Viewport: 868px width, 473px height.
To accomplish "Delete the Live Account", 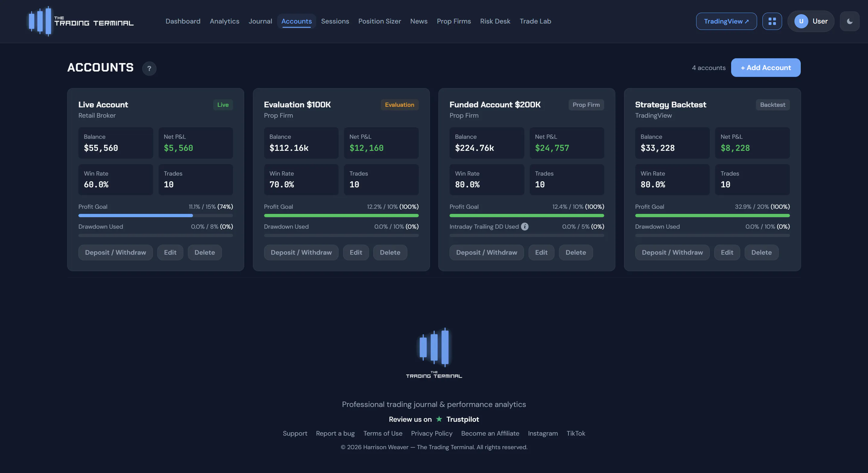I will (x=204, y=252).
